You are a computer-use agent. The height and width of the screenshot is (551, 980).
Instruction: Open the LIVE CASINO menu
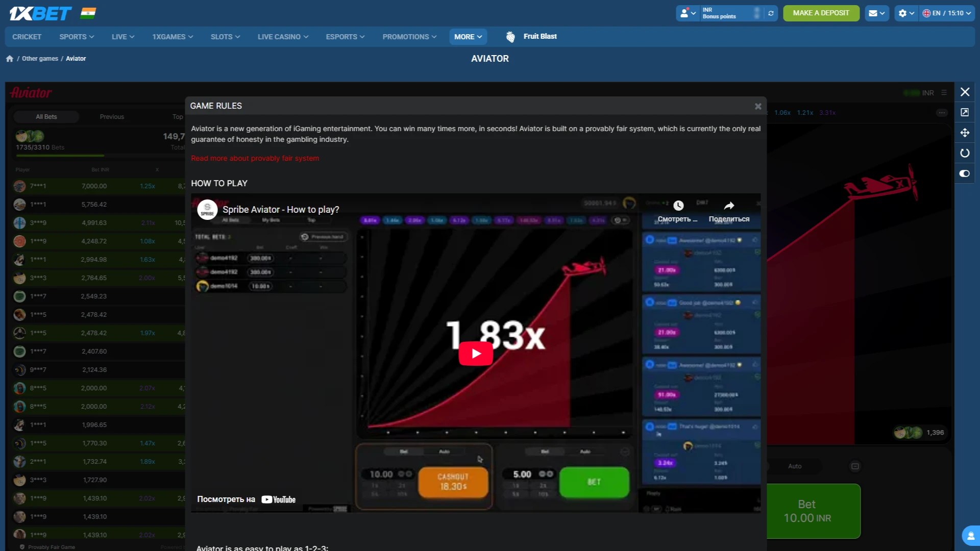pos(283,37)
